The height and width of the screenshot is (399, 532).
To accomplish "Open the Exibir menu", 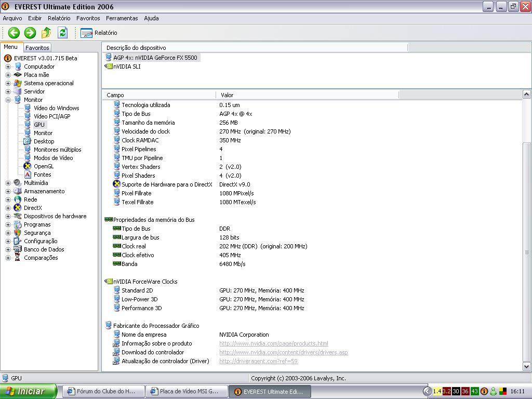I will click(35, 18).
